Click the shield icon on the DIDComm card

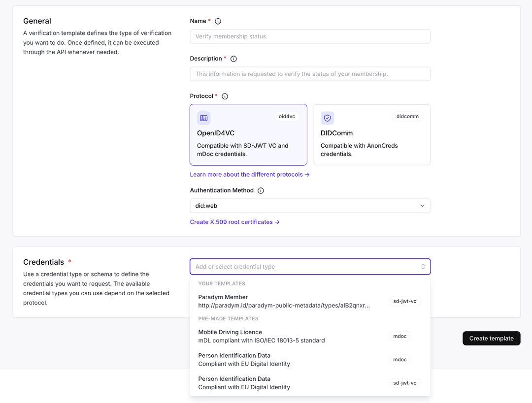(327, 118)
